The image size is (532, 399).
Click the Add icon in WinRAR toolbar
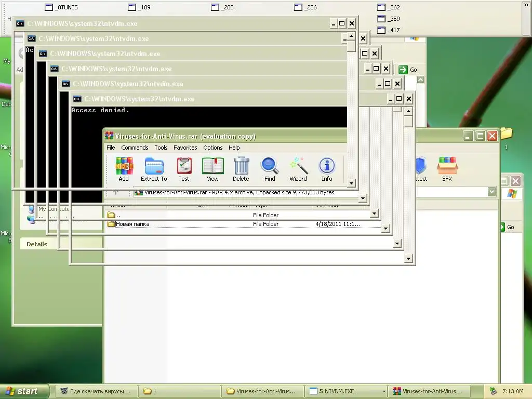(124, 169)
